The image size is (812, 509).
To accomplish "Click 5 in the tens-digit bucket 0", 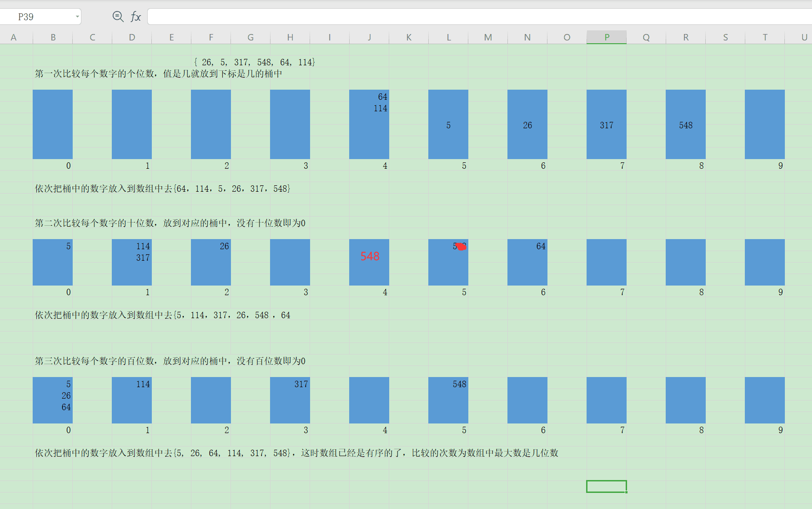I will click(69, 246).
